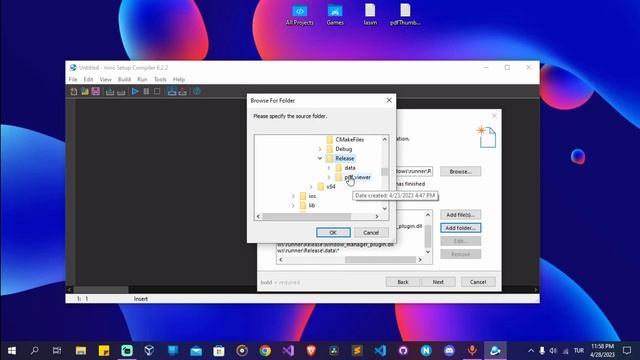Expand the pdf_viewer folder node

click(329, 177)
